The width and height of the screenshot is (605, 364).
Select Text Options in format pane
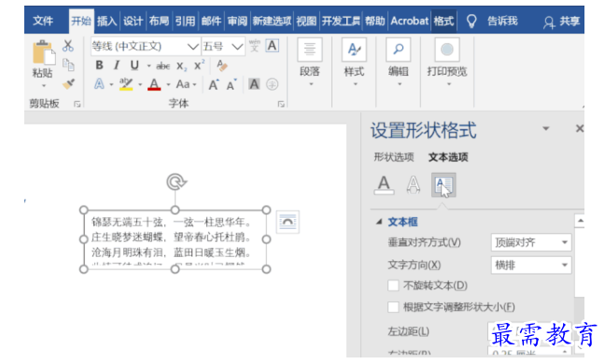(448, 157)
